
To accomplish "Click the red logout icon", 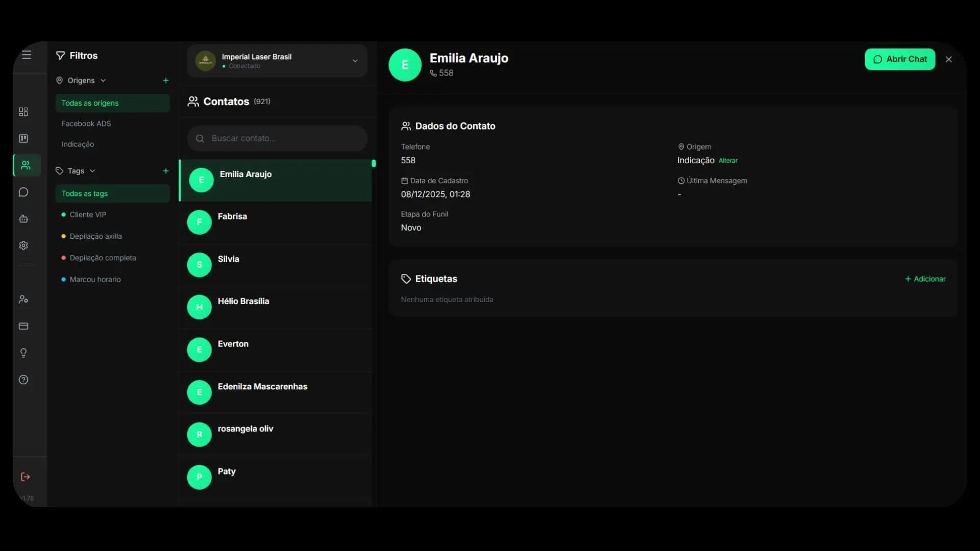I will tap(25, 477).
